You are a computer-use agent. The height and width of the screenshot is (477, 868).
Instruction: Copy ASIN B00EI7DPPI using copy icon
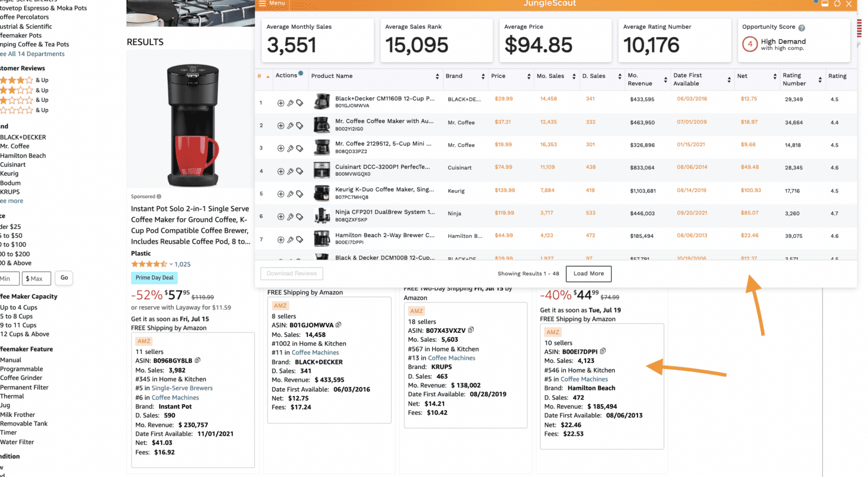click(602, 350)
